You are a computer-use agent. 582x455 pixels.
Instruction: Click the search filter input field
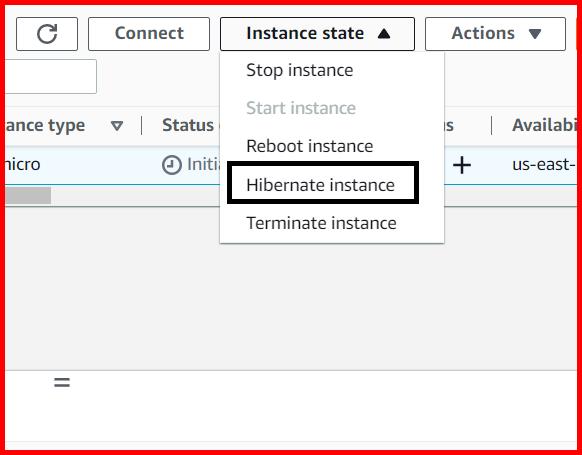[51, 76]
